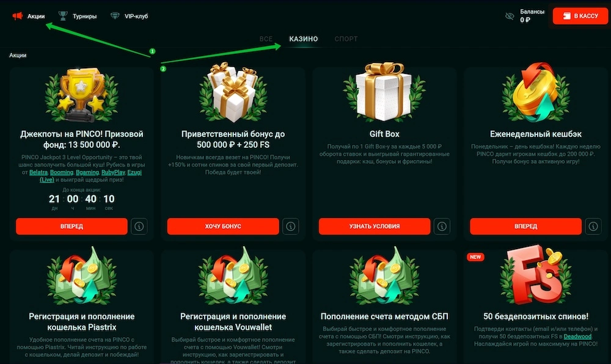Open info icon for Приветственный бонус
Viewport: 611px width, 364px height.
291,226
